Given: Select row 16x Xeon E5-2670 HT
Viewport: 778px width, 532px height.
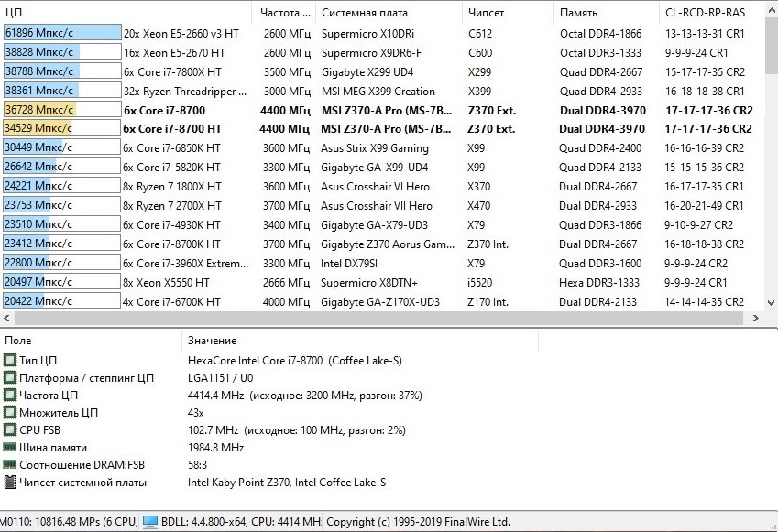Looking at the screenshot, I should pos(382,52).
